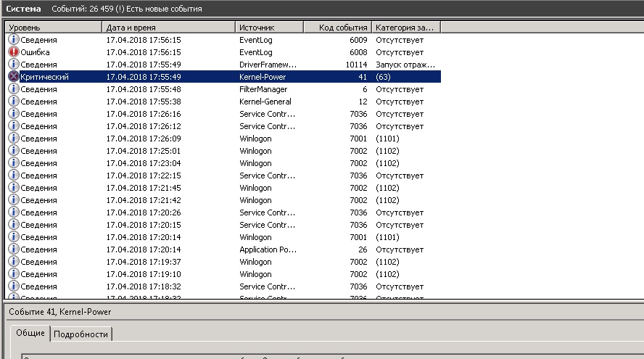Open the Общие tab
Screen dimensions: 644x359
pos(30,333)
